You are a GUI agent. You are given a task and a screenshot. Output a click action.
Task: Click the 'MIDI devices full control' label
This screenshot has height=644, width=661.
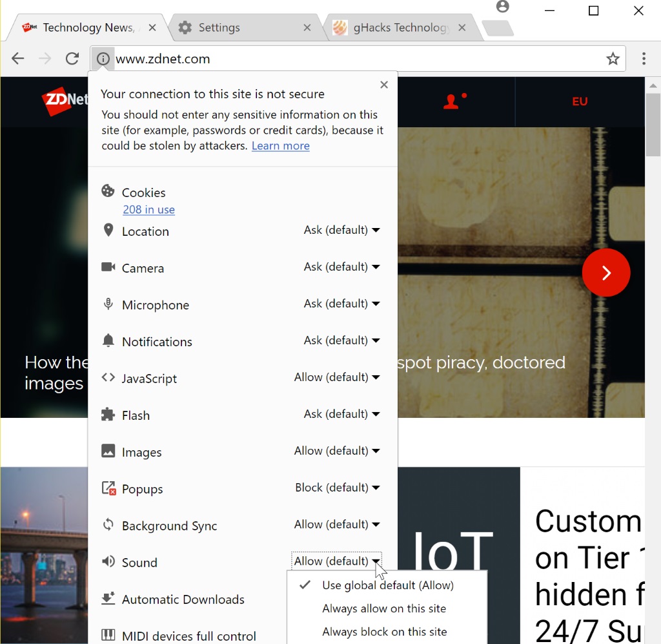click(x=189, y=636)
